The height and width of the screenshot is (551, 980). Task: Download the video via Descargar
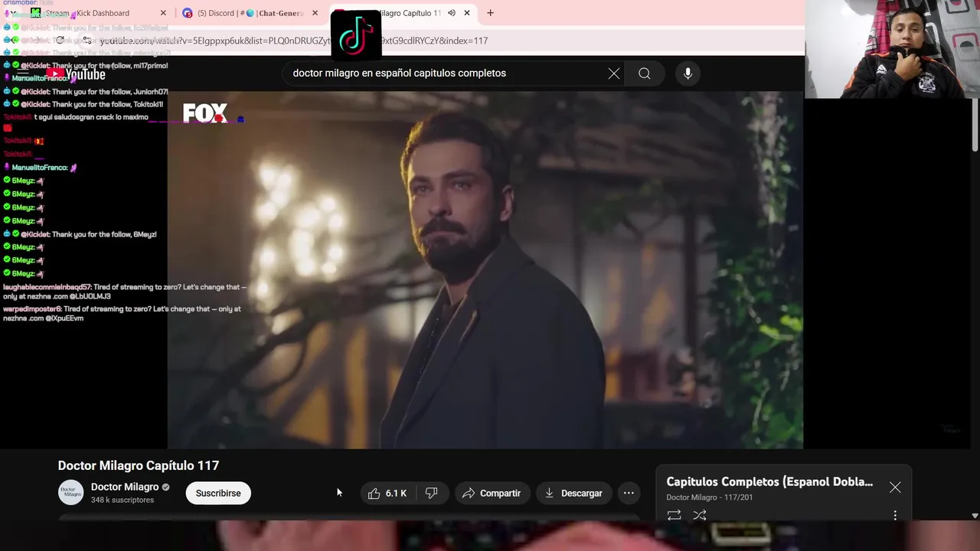573,493
